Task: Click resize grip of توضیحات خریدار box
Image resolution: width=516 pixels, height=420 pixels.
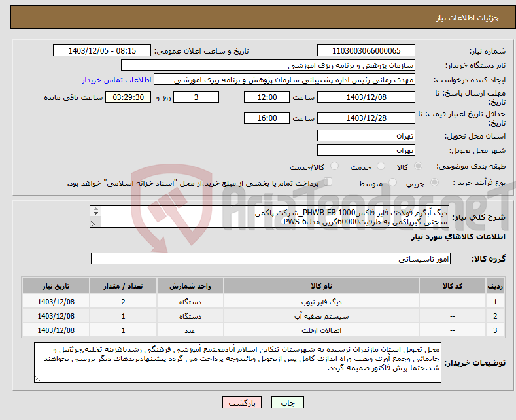Action: pos(38,379)
